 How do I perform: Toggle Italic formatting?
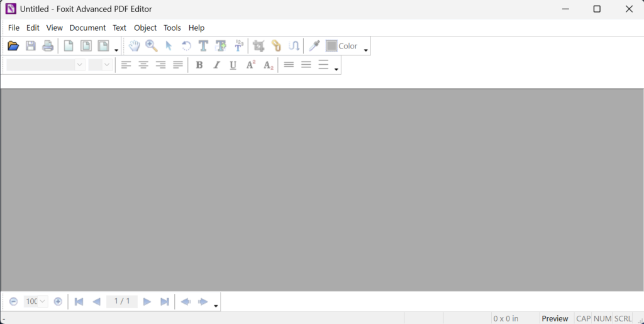[x=216, y=65]
